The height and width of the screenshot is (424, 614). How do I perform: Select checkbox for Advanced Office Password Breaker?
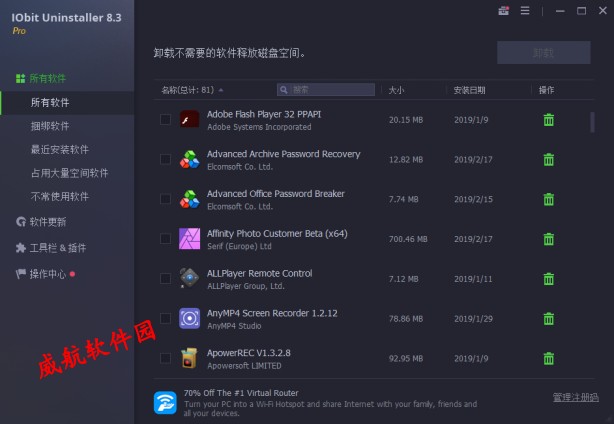pos(165,199)
